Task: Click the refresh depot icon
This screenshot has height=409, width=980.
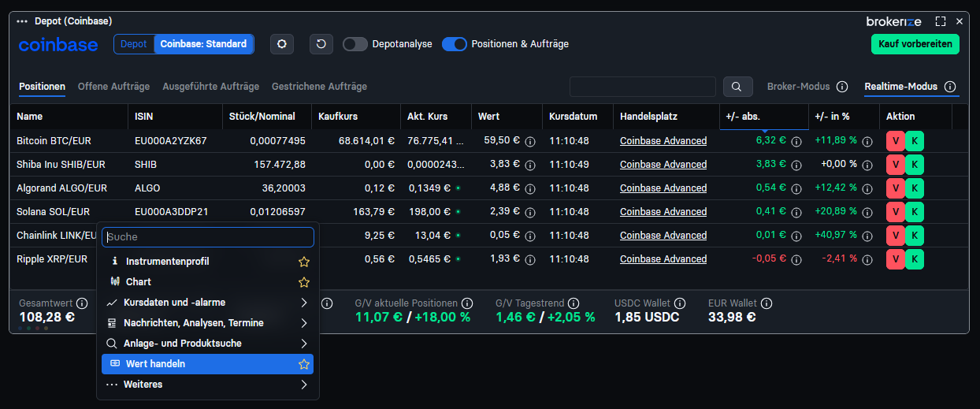Action: pos(321,44)
